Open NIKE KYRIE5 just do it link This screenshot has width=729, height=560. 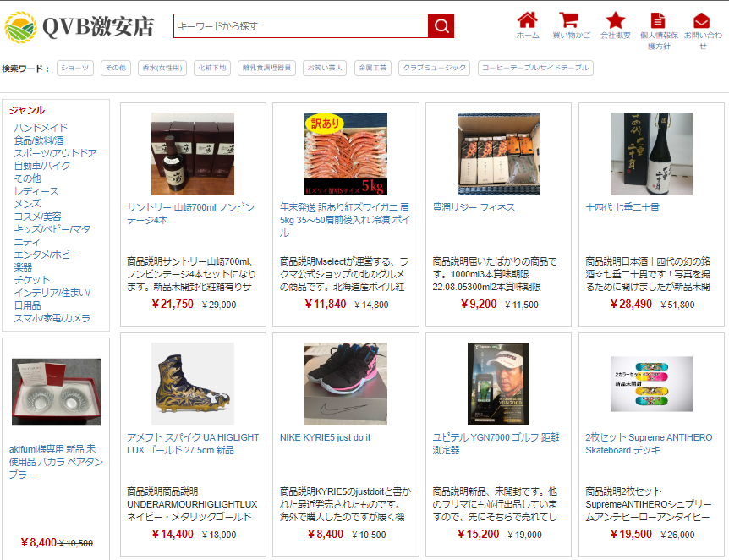pyautogui.click(x=325, y=437)
